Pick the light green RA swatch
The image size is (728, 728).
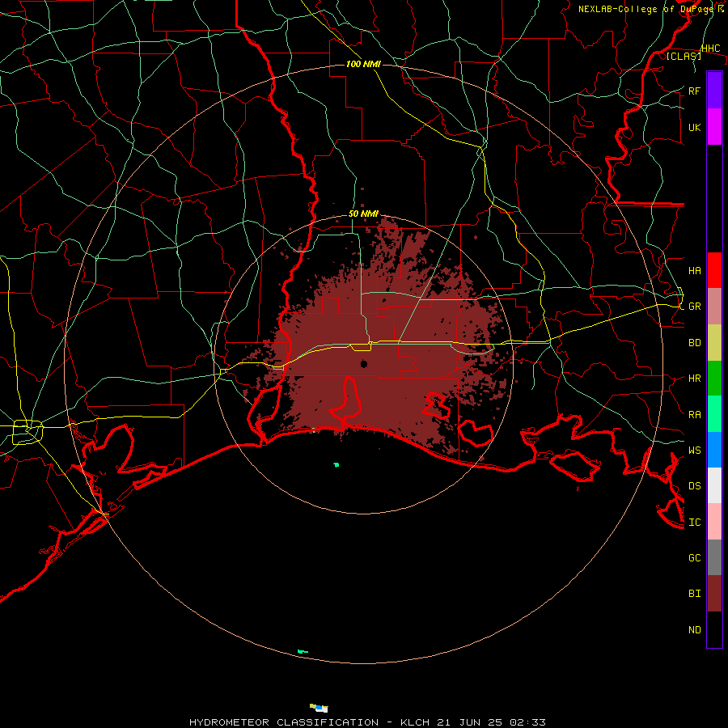pos(714,414)
